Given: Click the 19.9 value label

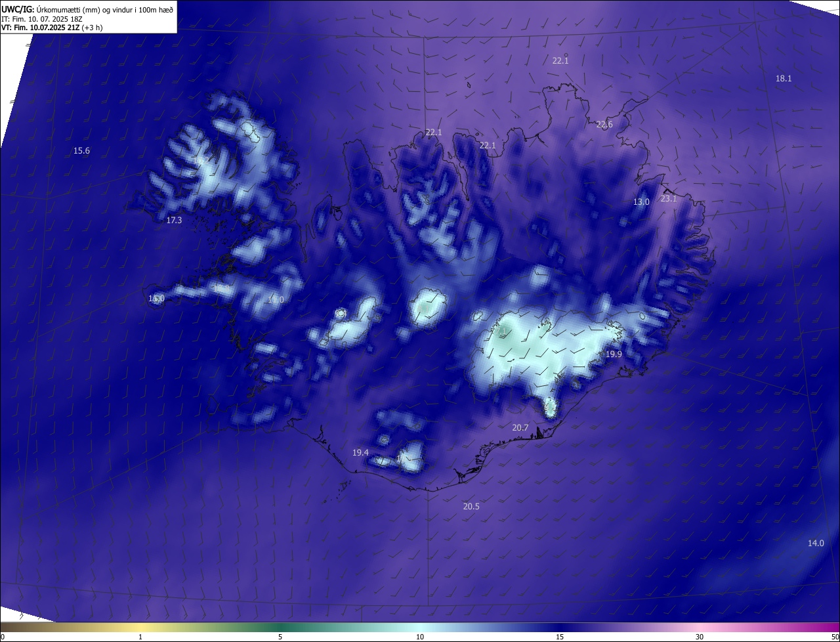Looking at the screenshot, I should tap(614, 354).
